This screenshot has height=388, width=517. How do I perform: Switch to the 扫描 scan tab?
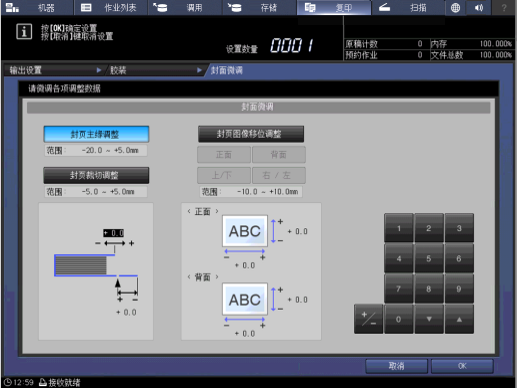(407, 7)
